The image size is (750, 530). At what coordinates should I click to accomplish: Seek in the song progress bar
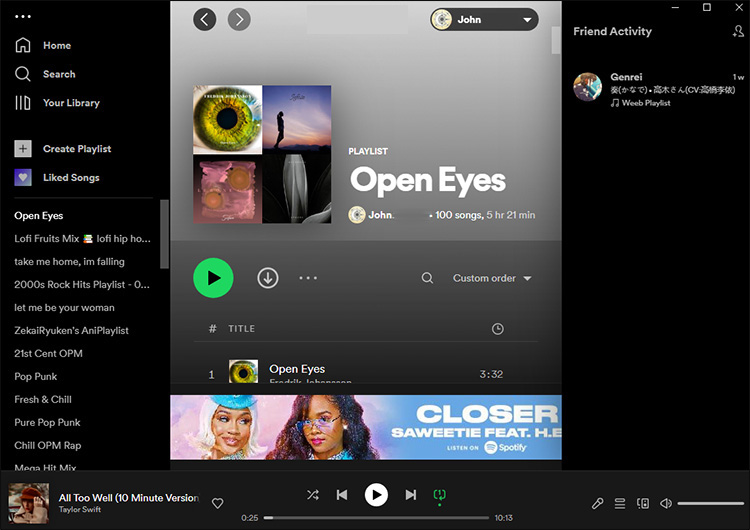point(376,518)
